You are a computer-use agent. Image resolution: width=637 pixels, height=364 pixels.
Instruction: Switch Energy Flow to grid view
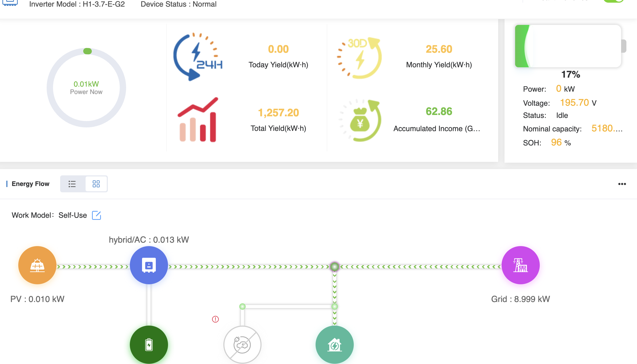click(x=96, y=184)
